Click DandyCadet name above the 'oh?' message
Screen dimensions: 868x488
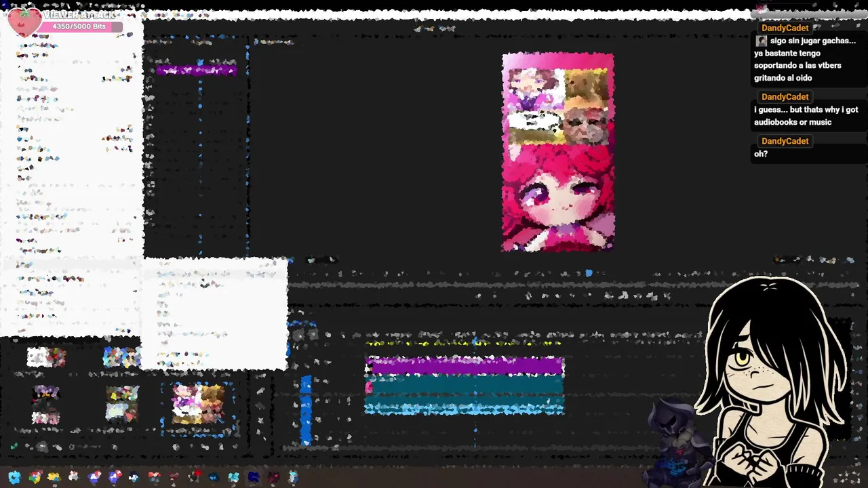[785, 141]
